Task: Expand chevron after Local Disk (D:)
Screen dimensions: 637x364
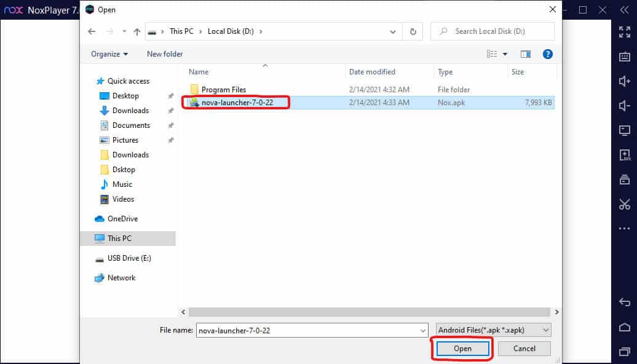Action: click(261, 31)
